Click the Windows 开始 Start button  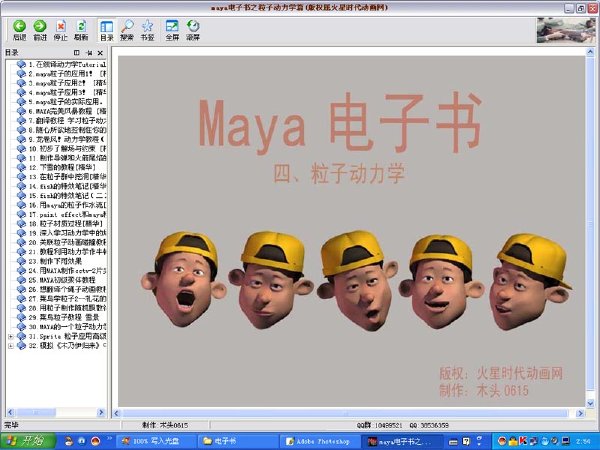coord(28,441)
